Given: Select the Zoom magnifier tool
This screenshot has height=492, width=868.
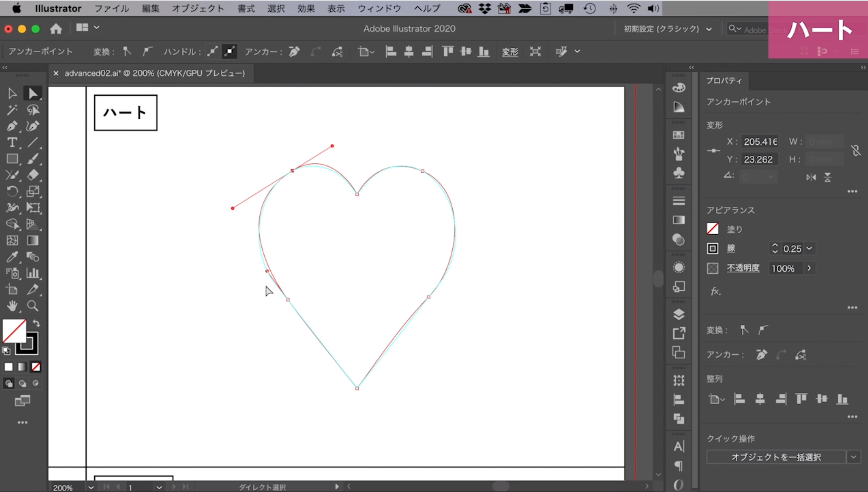Looking at the screenshot, I should point(33,306).
